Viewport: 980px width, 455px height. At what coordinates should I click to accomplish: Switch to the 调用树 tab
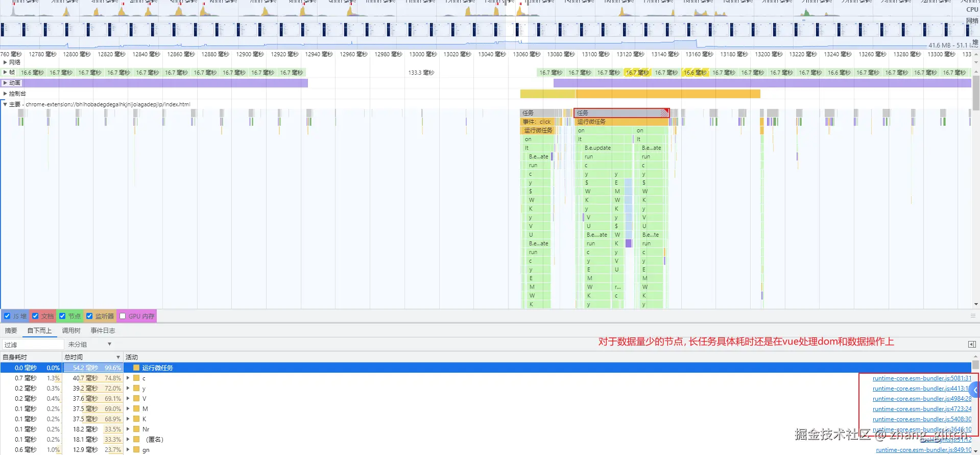click(71, 331)
